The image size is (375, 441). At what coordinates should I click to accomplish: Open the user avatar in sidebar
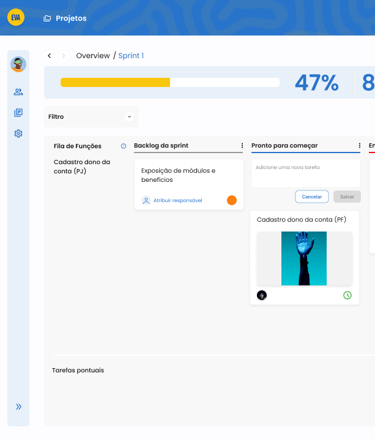click(x=18, y=64)
